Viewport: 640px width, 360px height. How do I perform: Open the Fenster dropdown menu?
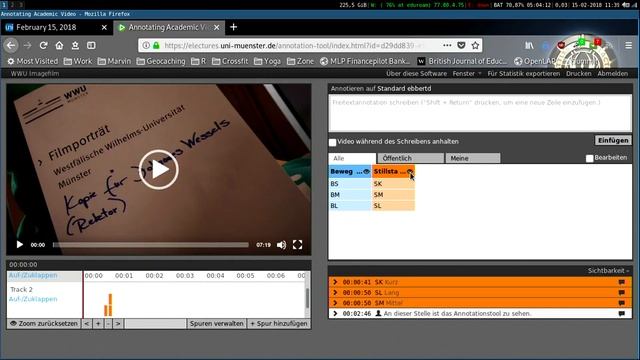[467, 73]
